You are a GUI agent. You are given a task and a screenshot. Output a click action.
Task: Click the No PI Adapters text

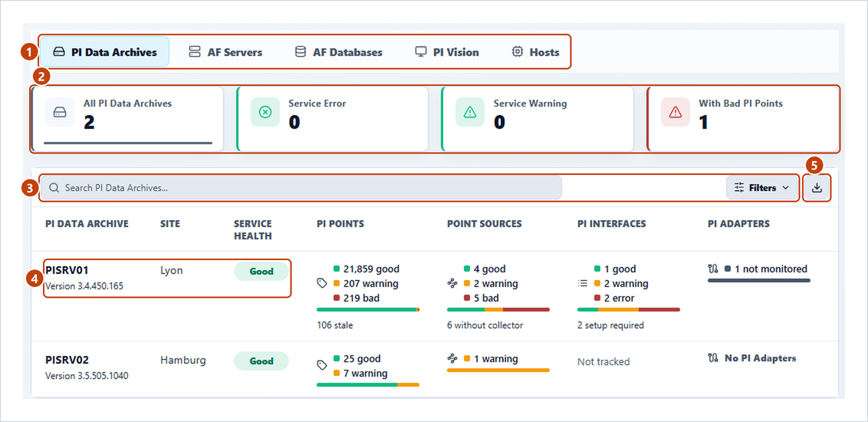pyautogui.click(x=760, y=358)
